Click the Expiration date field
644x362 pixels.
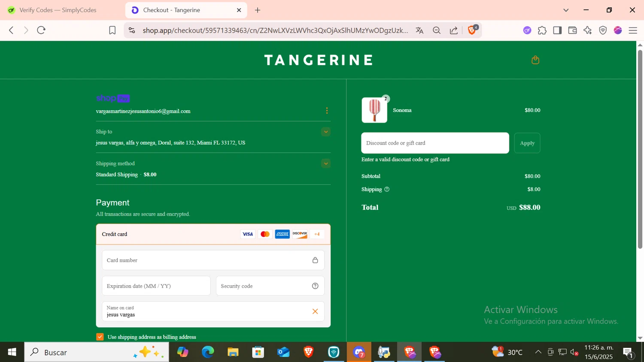[x=156, y=286]
